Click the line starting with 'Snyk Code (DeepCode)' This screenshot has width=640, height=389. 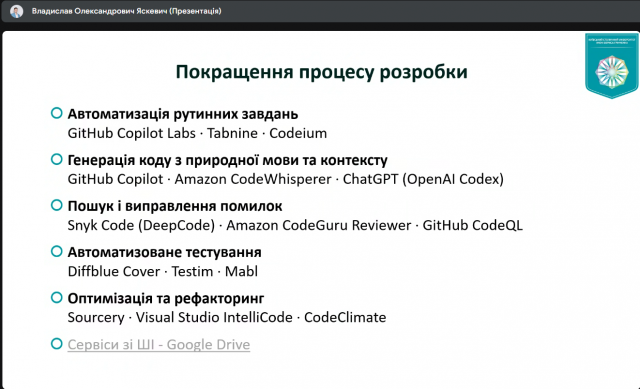(295, 225)
